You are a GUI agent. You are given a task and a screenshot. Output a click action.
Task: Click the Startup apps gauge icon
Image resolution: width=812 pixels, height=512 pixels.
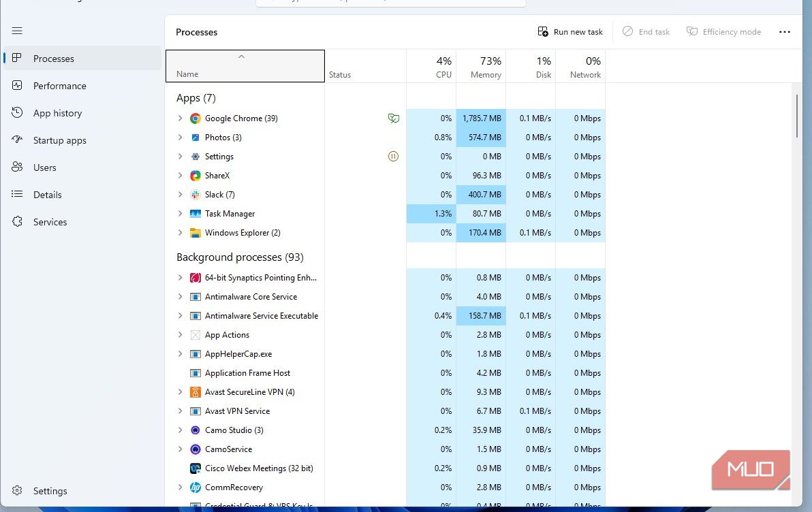17,140
